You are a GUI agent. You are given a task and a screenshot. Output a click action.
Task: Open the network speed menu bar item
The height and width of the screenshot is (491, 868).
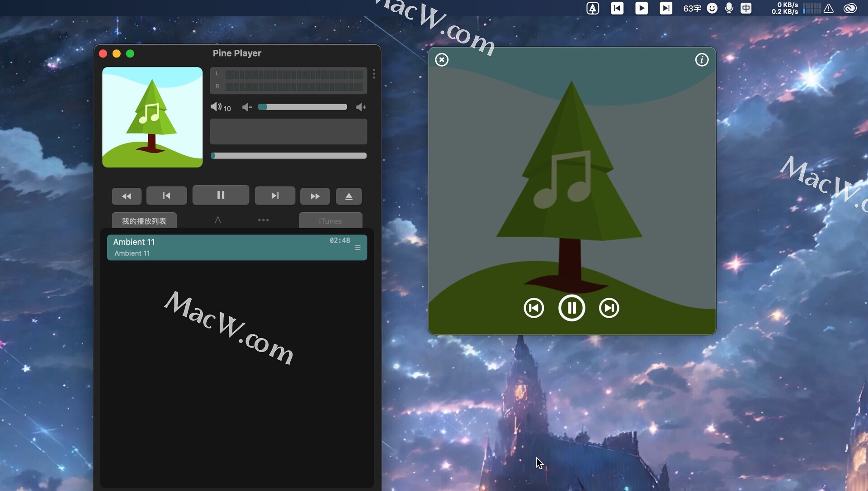pyautogui.click(x=785, y=8)
